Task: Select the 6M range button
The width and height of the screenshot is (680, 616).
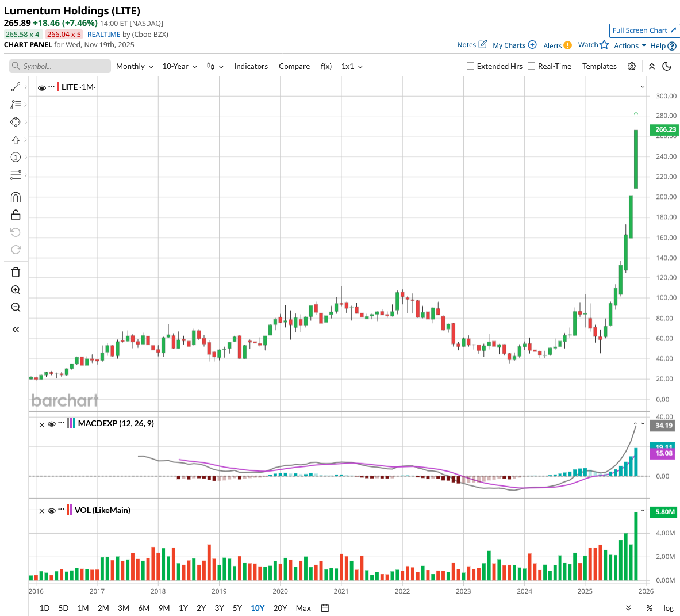Action: pyautogui.click(x=144, y=608)
